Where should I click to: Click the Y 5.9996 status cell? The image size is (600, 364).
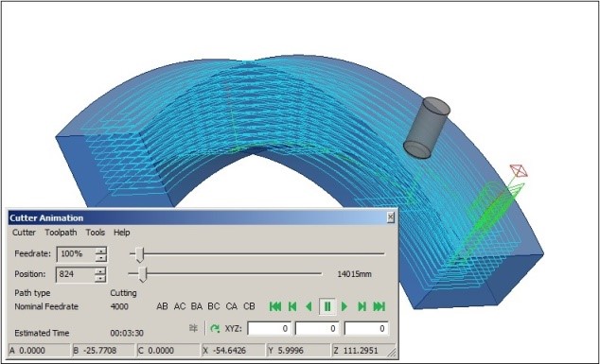[x=298, y=351]
